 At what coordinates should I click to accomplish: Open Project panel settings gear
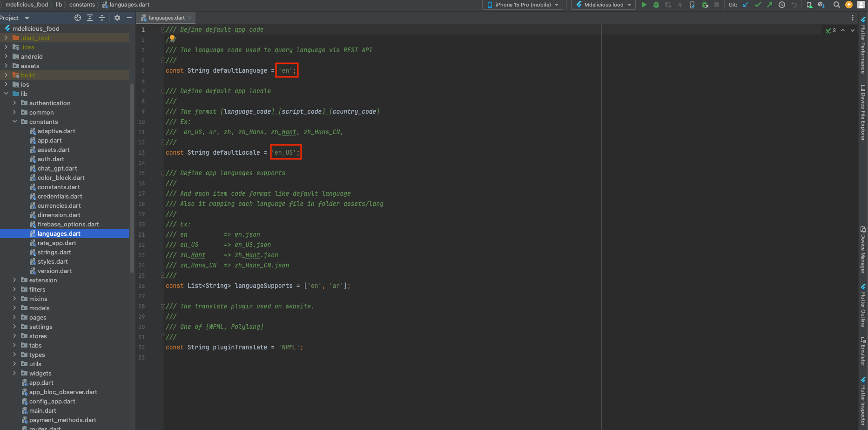tap(117, 18)
